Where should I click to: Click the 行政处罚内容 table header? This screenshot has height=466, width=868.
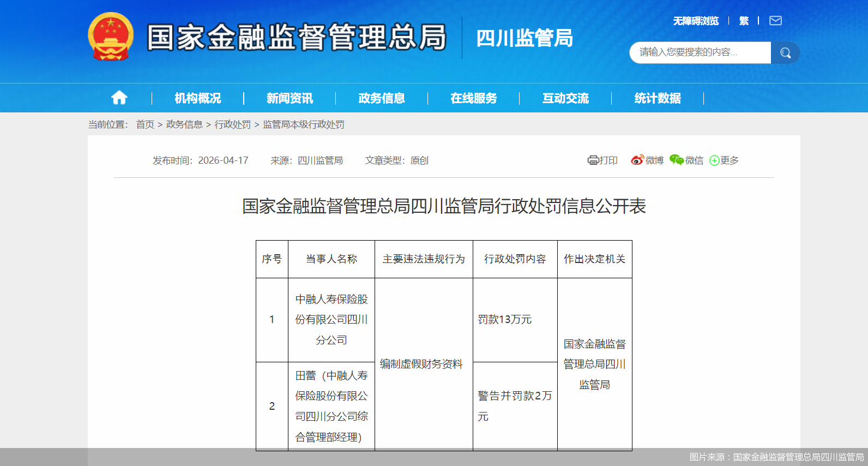tap(515, 259)
